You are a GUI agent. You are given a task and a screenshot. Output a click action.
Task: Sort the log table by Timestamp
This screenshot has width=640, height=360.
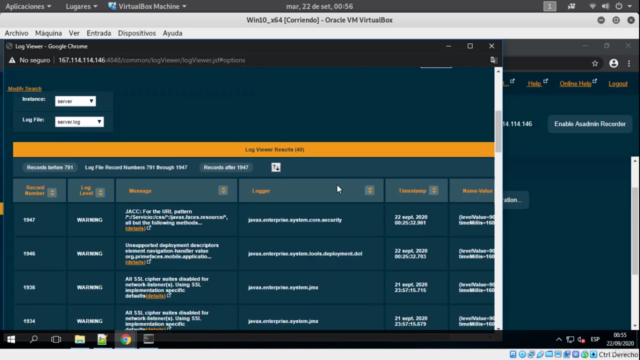tap(433, 190)
